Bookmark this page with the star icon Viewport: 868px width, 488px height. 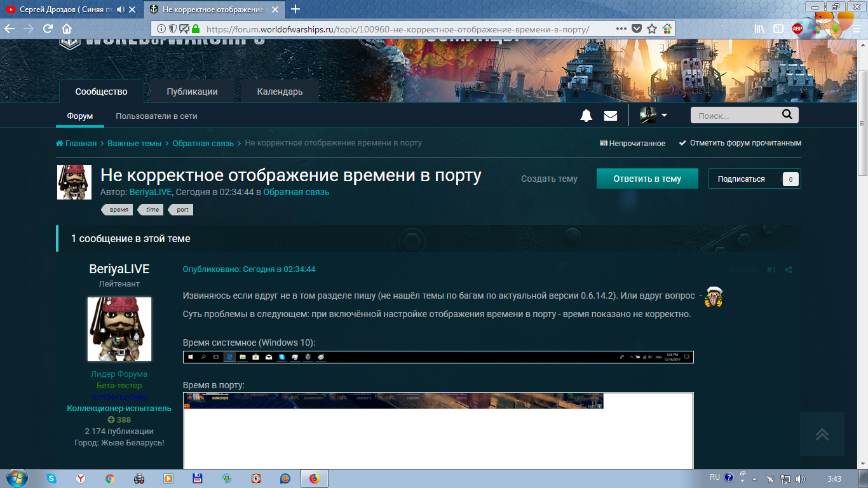652,29
